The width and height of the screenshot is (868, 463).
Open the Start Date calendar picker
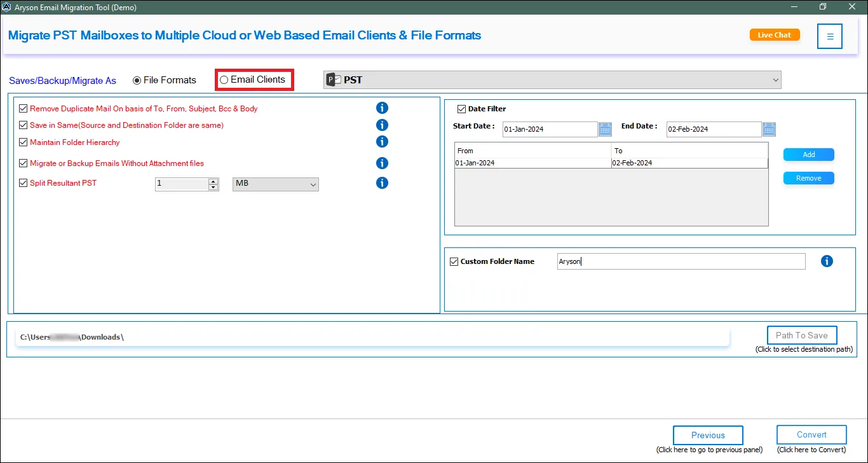[605, 129]
